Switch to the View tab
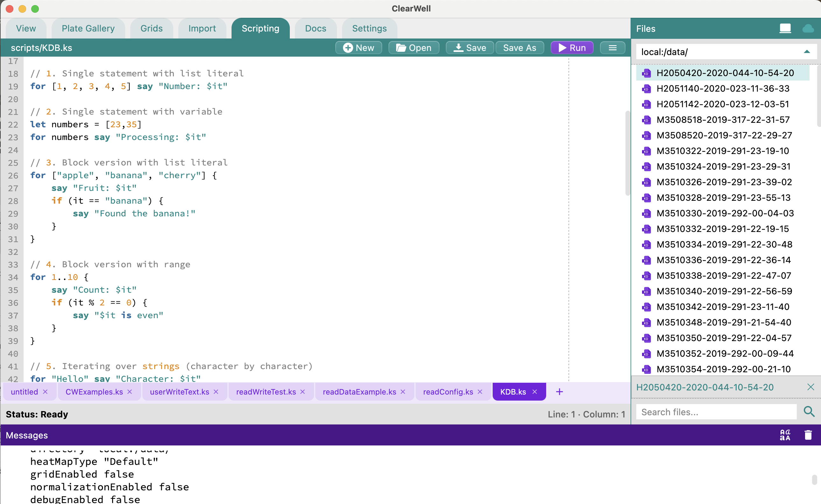Screen dimensions: 821x504 (26, 28)
